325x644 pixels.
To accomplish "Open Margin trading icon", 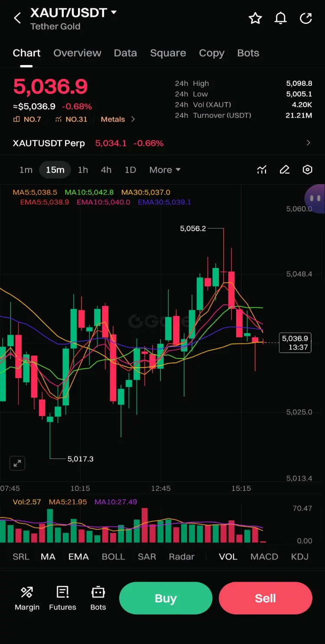I will (27, 598).
